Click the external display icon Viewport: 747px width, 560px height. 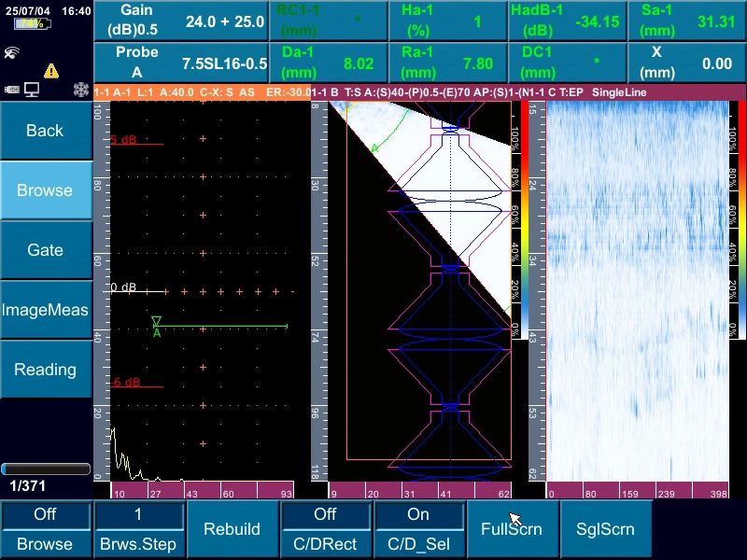(x=31, y=90)
